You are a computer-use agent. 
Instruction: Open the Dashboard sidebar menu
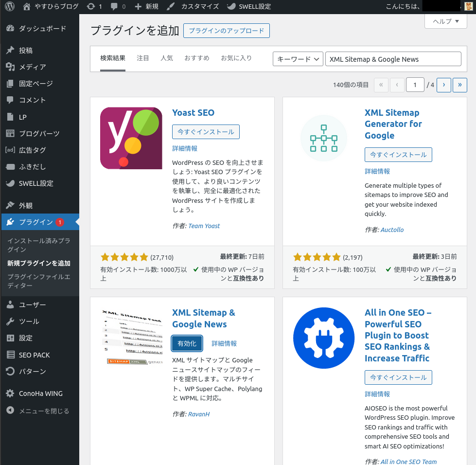tap(42, 29)
